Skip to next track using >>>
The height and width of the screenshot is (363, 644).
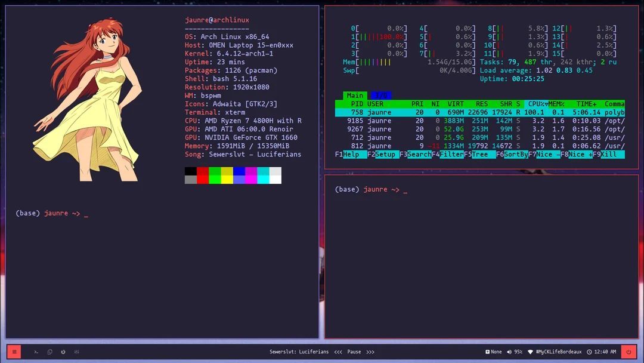point(370,352)
